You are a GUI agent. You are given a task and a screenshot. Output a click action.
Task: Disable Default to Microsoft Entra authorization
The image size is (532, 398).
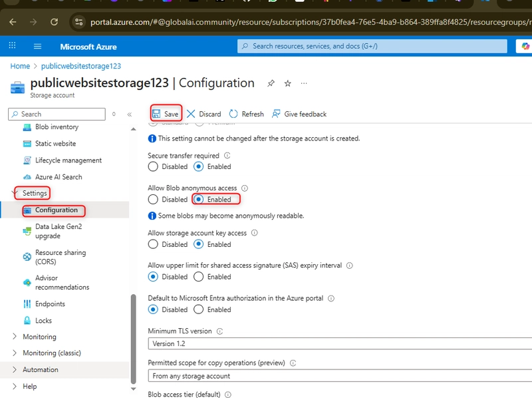153,309
